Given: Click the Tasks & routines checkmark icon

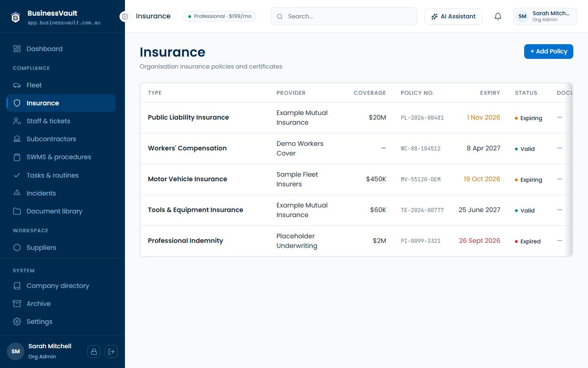Looking at the screenshot, I should [x=17, y=175].
